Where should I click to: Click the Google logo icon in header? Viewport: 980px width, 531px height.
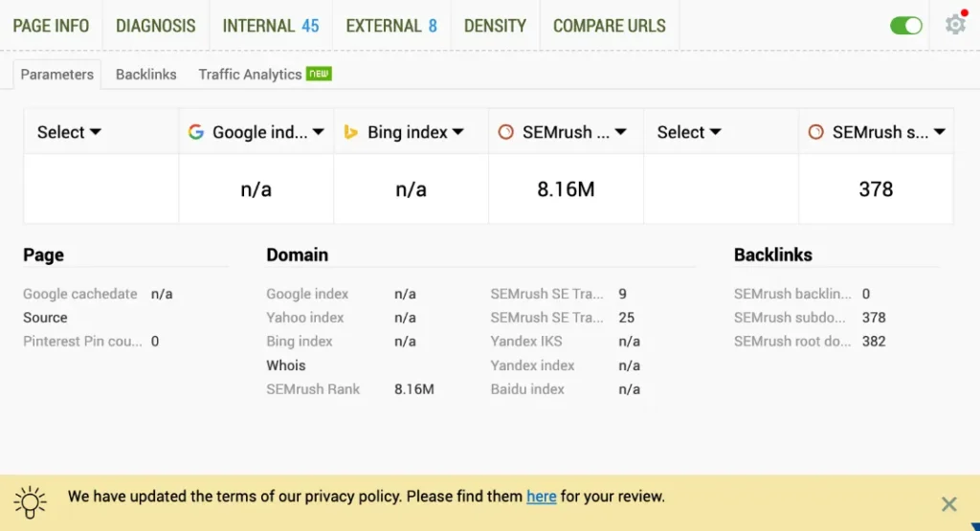click(x=195, y=132)
